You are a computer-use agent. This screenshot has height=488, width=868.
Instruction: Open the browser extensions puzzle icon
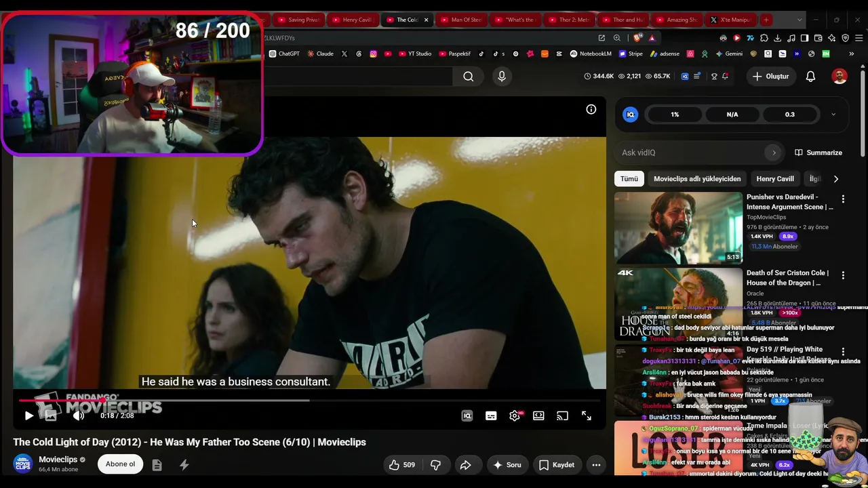click(764, 38)
